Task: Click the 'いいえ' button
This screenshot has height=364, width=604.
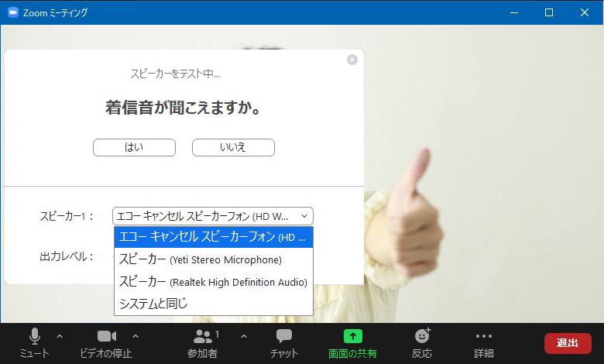Action: click(x=233, y=147)
